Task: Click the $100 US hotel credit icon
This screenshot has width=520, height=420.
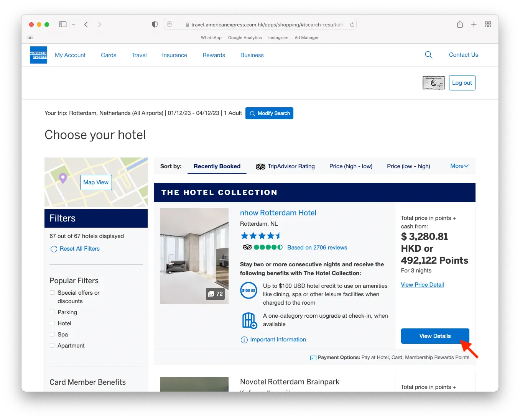Action: pyautogui.click(x=248, y=290)
